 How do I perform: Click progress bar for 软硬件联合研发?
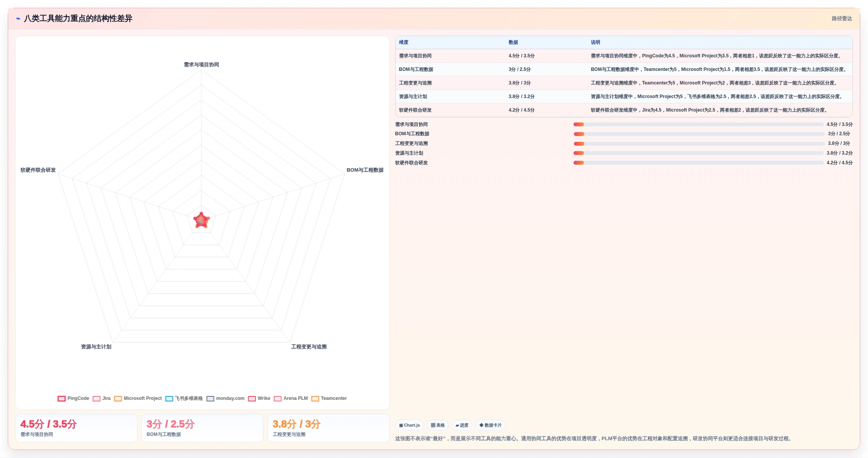[x=699, y=163]
